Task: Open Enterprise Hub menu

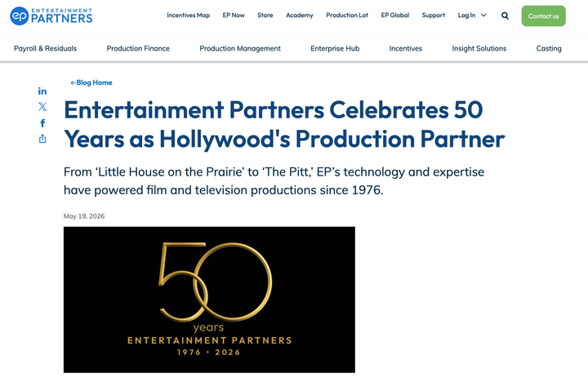Action: tap(335, 48)
